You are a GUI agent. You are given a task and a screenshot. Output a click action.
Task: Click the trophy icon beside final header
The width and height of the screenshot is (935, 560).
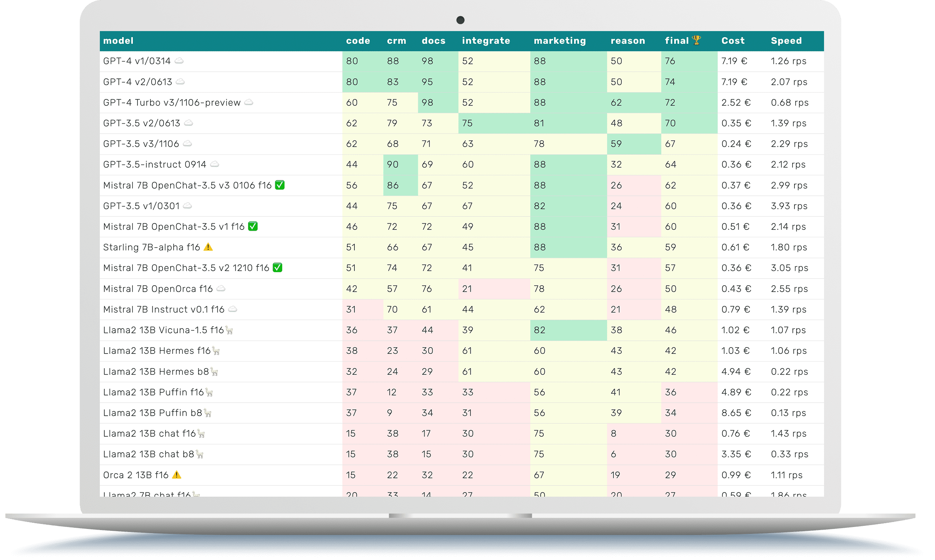[696, 40]
